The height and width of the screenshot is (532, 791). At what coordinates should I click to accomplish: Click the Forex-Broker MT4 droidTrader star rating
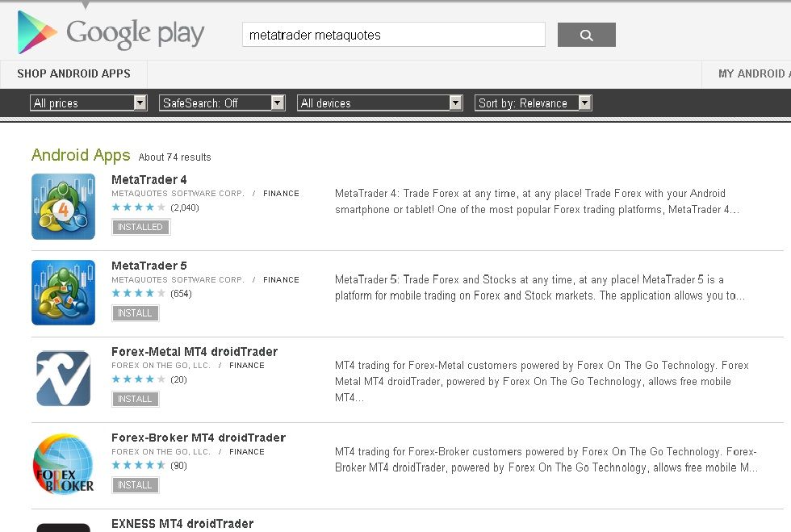pyautogui.click(x=138, y=465)
